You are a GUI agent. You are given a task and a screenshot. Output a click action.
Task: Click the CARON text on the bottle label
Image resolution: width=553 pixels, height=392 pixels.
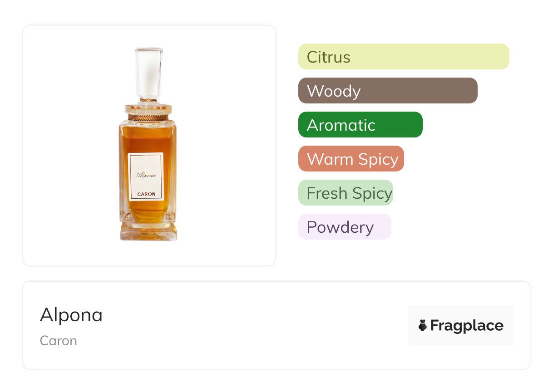(146, 194)
